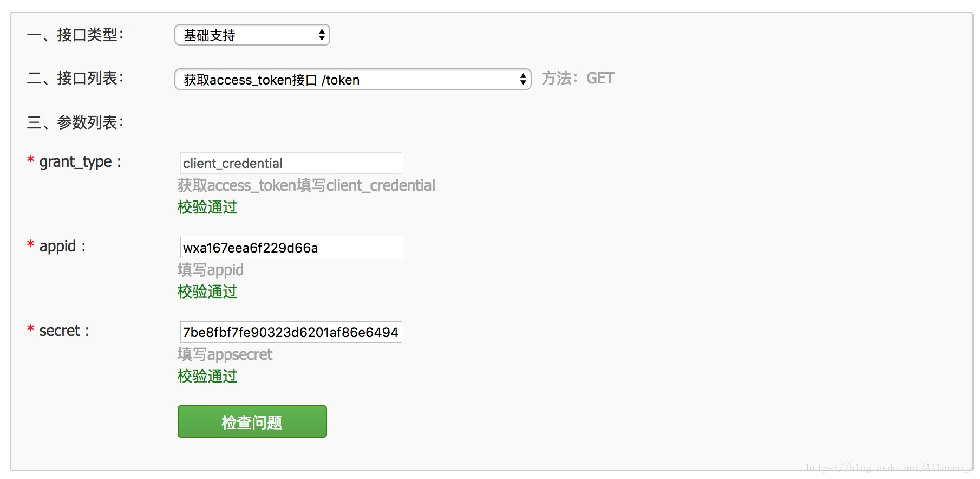The image size is (980, 479).
Task: Click the arrow stepper on 基础支持 select
Action: pyautogui.click(x=322, y=35)
